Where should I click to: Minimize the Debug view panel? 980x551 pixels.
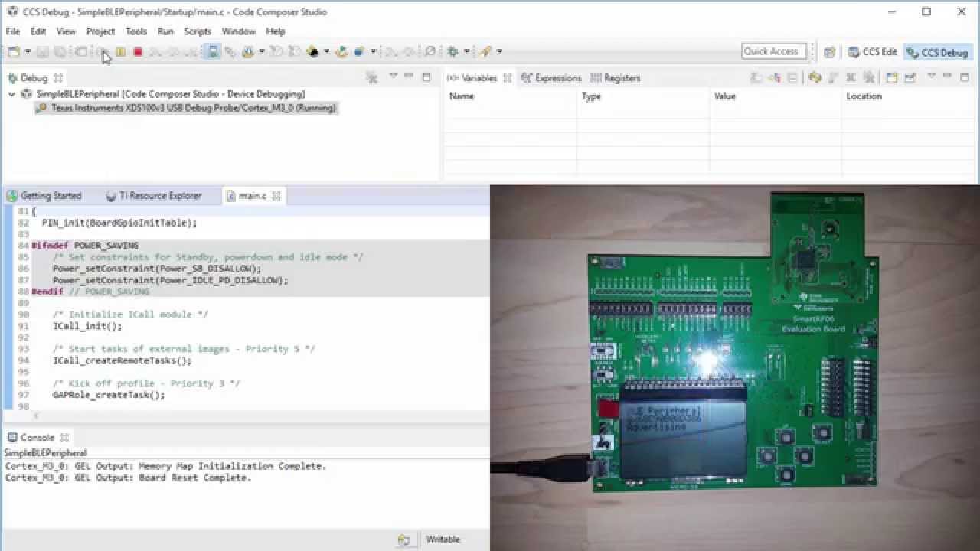[x=409, y=77]
